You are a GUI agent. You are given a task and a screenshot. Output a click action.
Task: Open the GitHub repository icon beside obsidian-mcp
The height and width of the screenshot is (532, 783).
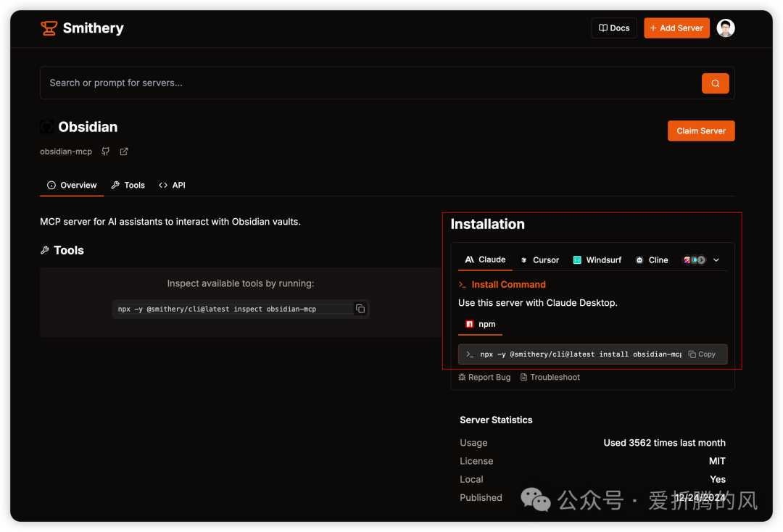[x=106, y=151]
